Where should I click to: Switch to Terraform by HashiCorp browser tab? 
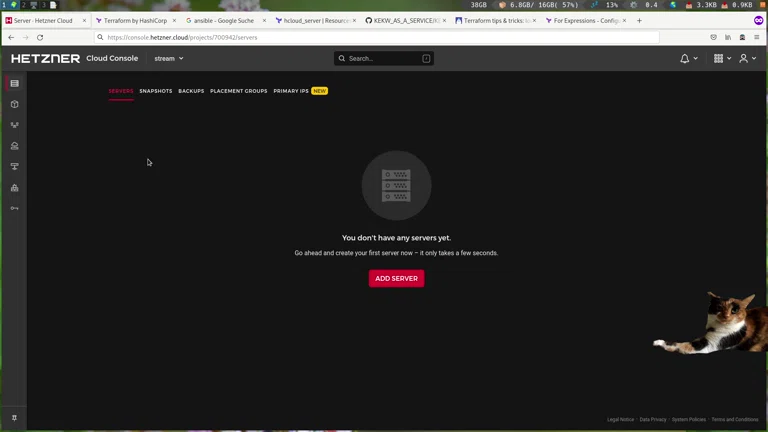(x=135, y=21)
